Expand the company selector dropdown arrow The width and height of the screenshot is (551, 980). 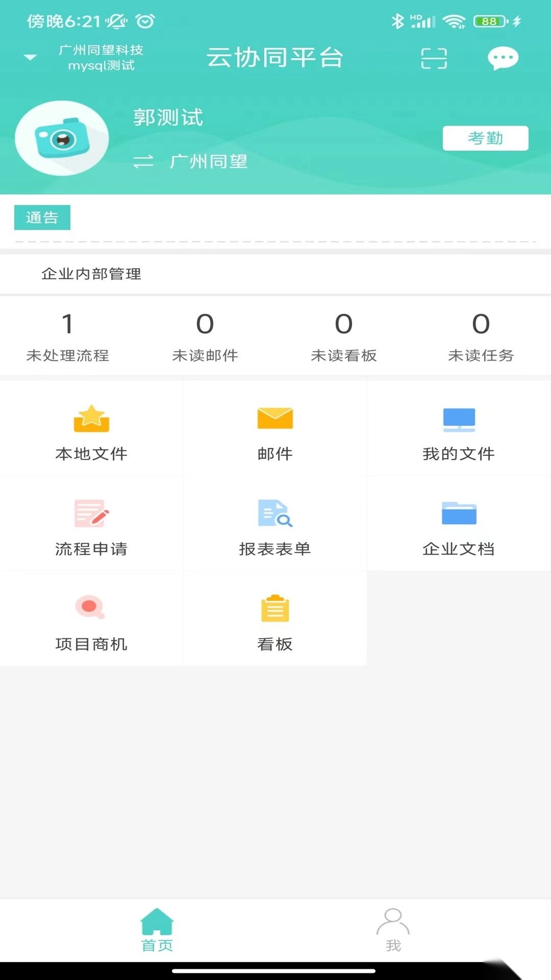[x=31, y=57]
